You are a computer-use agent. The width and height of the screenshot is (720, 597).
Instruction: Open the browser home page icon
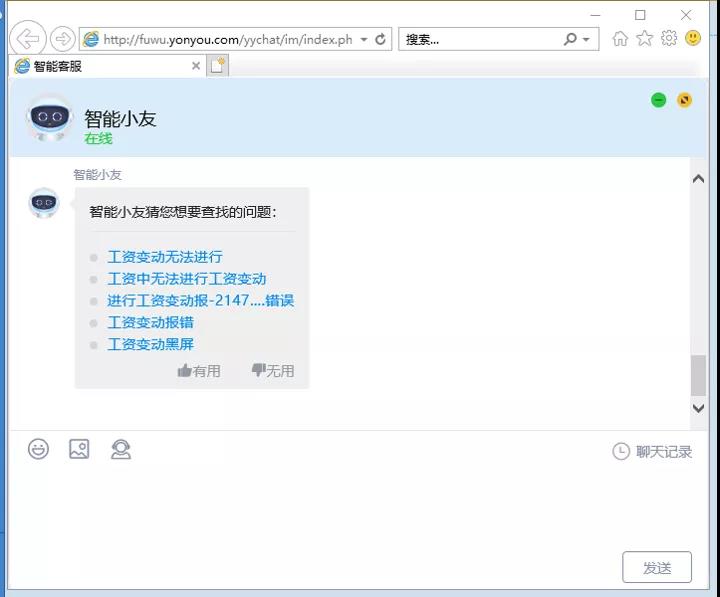click(620, 39)
